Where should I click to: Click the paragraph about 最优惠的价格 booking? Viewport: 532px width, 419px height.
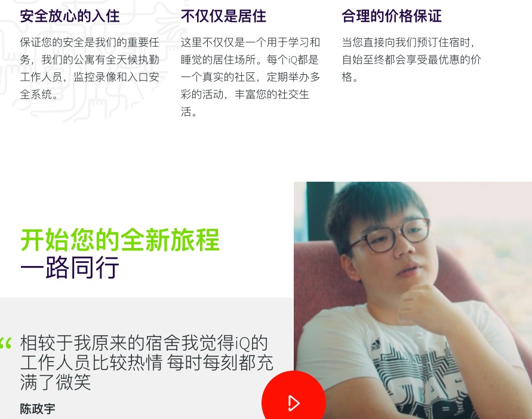click(x=411, y=60)
